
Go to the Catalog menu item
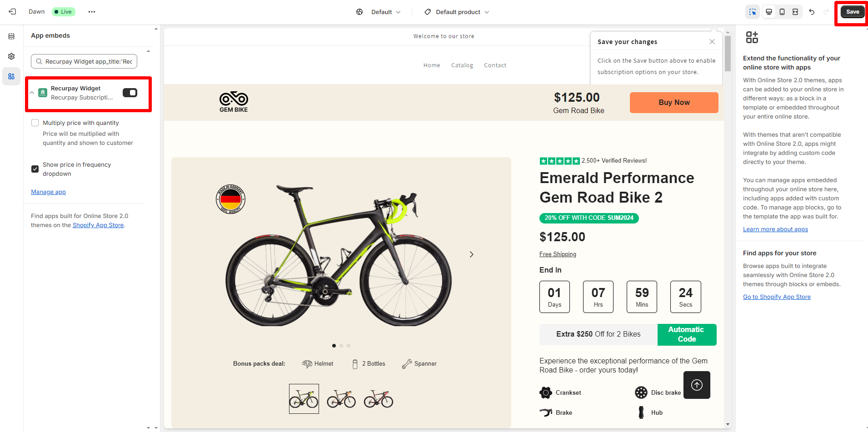(x=462, y=65)
